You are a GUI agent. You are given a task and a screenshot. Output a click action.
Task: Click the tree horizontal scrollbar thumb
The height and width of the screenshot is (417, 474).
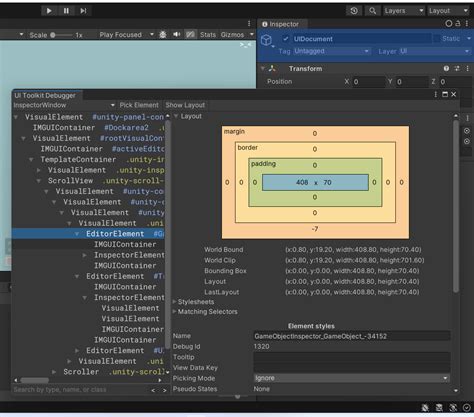35,380
